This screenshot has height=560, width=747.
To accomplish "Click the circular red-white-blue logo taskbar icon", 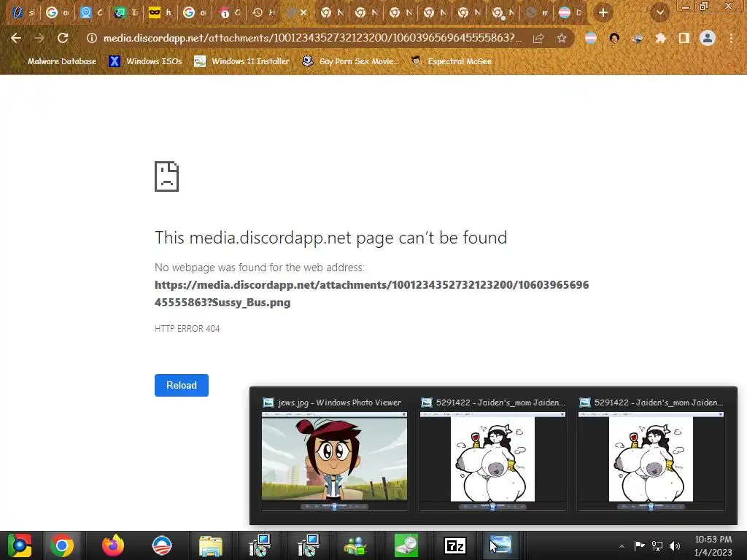I will tap(162, 545).
